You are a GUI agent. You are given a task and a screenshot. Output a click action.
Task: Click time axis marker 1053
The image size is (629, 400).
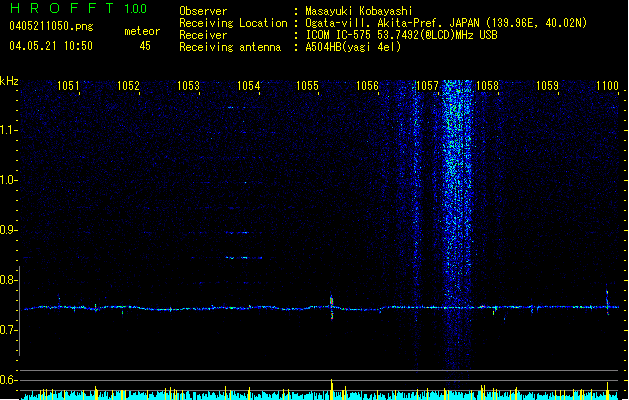click(x=188, y=86)
